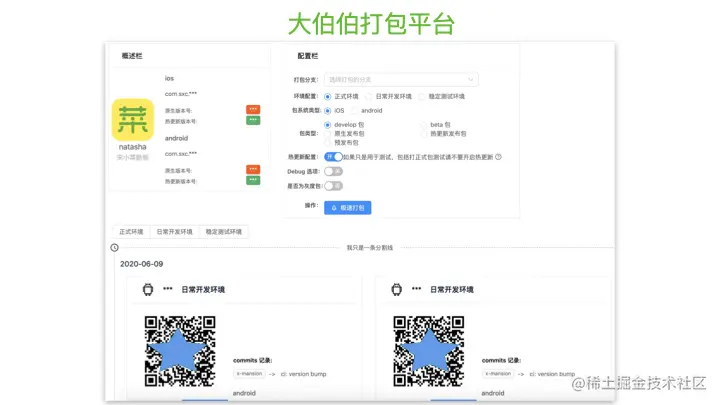Turn off the 热更新配置 switch
The width and height of the screenshot is (720, 405).
pyautogui.click(x=333, y=157)
